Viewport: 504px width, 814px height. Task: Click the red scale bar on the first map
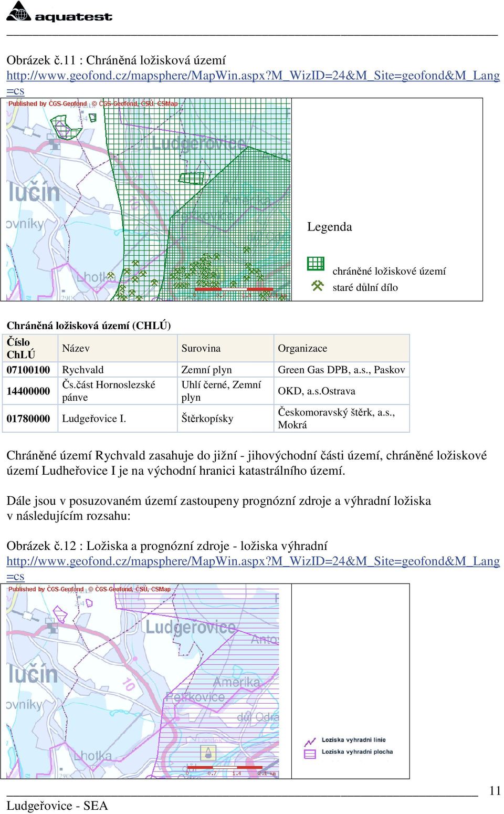[x=234, y=289]
